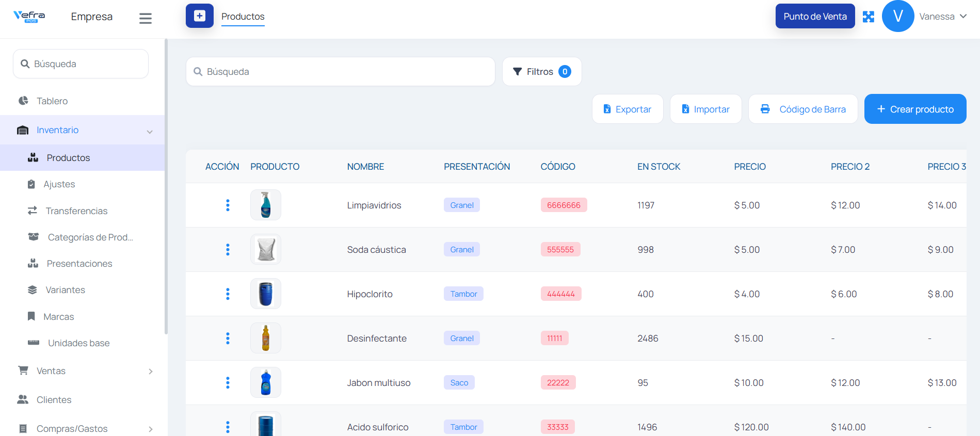Click the Código de Barra button
Image resolution: width=980 pixels, height=436 pixels.
(x=803, y=109)
